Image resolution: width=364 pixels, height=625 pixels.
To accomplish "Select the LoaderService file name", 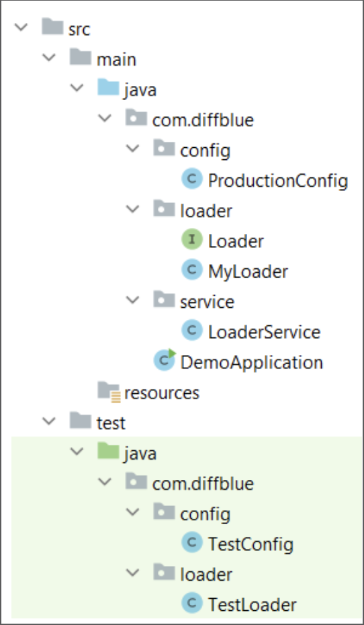I will [264, 332].
